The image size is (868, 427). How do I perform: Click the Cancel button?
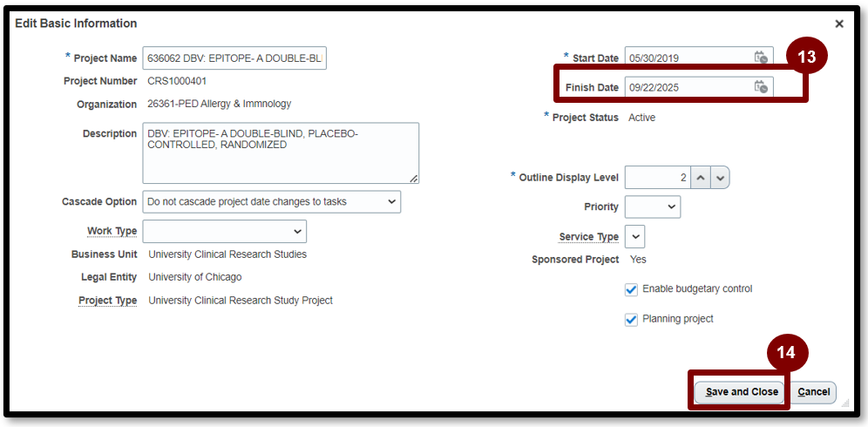pos(813,391)
